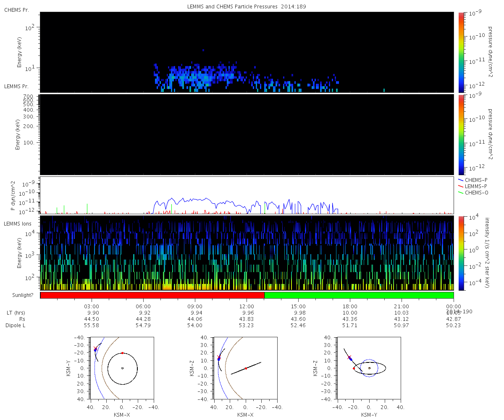Click the LEMMS Ions intensity color bar
Screen dimensions: 504x420
tap(461, 253)
